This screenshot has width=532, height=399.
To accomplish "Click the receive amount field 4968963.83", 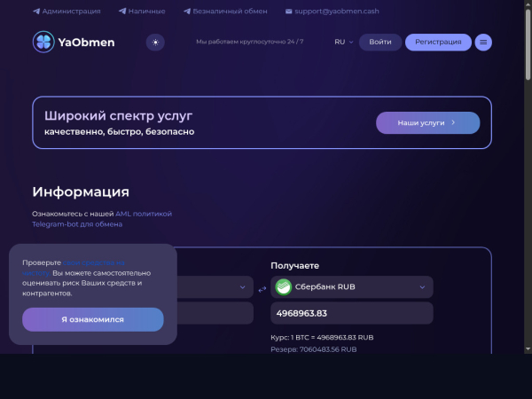I will 352,313.
